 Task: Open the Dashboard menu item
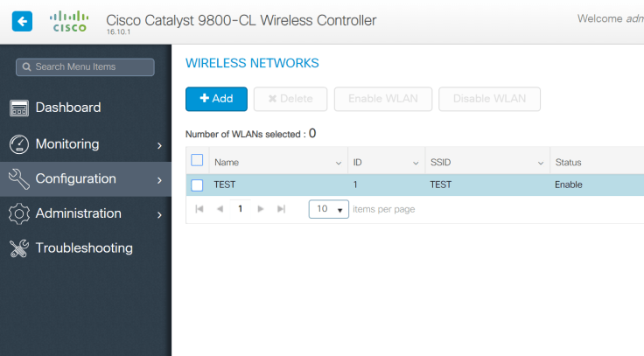click(68, 108)
